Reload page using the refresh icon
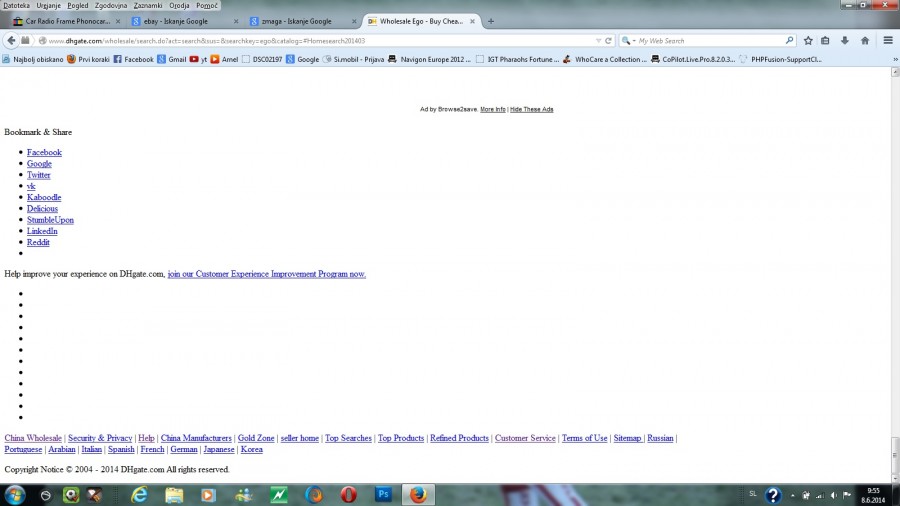 click(x=608, y=41)
